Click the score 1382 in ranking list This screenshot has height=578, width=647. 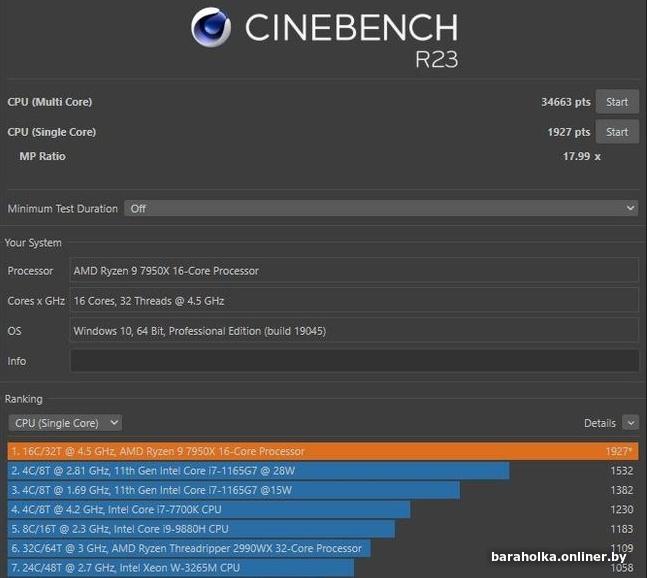point(621,490)
